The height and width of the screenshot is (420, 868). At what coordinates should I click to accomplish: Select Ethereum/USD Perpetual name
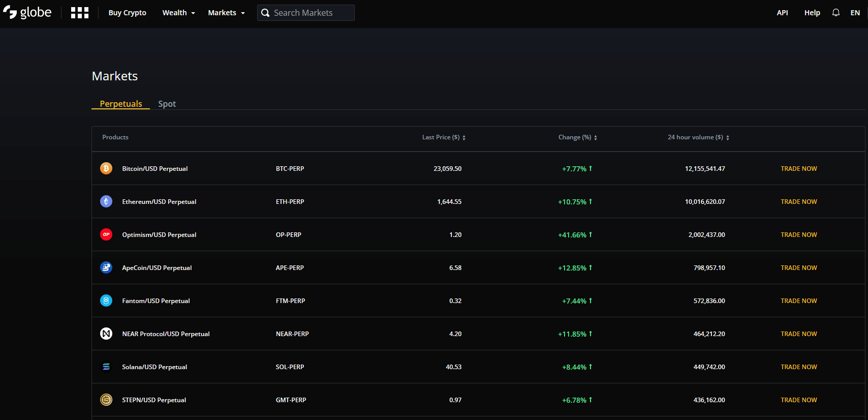tap(159, 201)
